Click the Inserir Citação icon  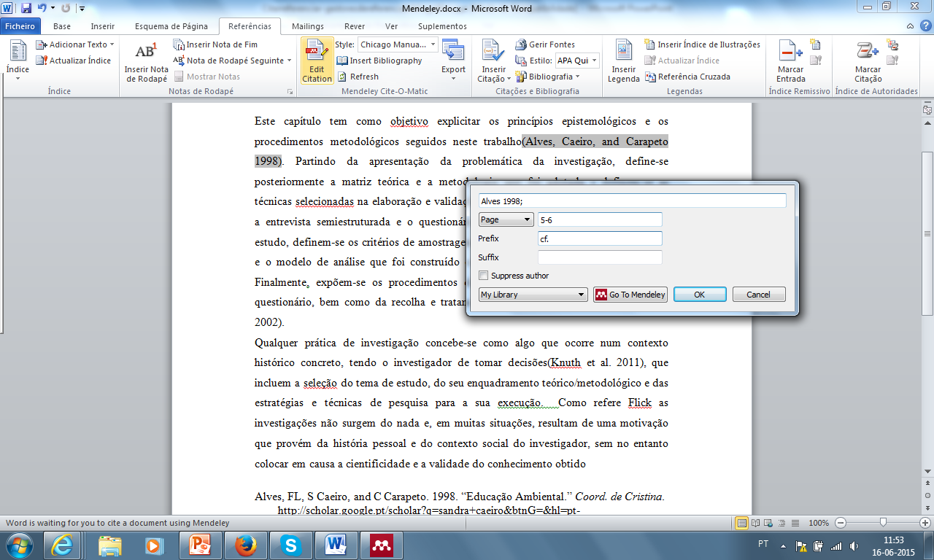pyautogui.click(x=494, y=61)
